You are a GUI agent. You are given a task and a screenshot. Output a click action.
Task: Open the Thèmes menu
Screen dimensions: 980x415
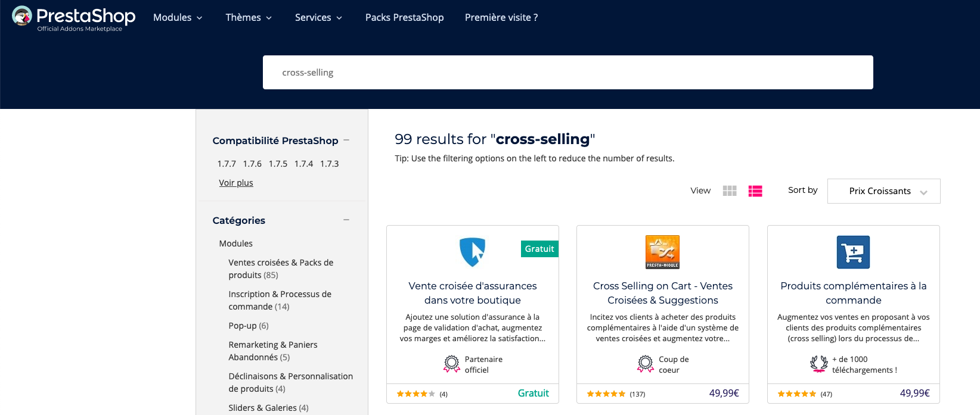249,18
